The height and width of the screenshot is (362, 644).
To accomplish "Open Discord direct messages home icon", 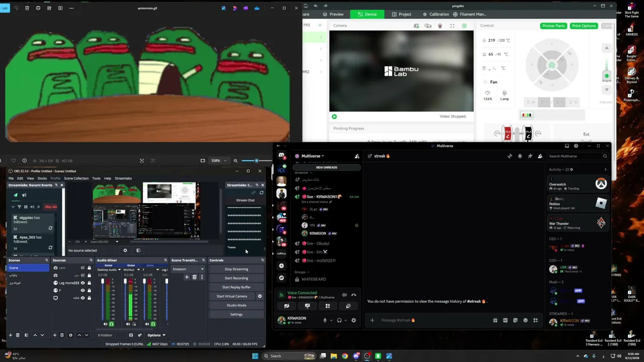I will [281, 155].
